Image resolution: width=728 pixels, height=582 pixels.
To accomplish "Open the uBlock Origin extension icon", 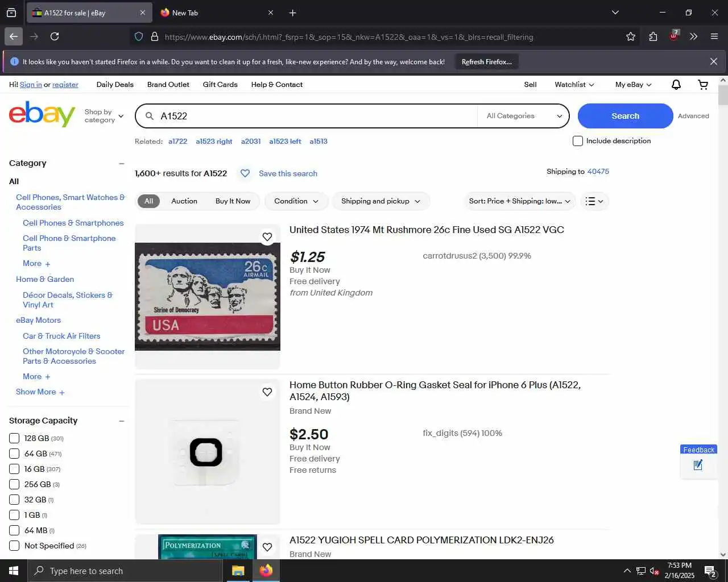I will pyautogui.click(x=673, y=36).
